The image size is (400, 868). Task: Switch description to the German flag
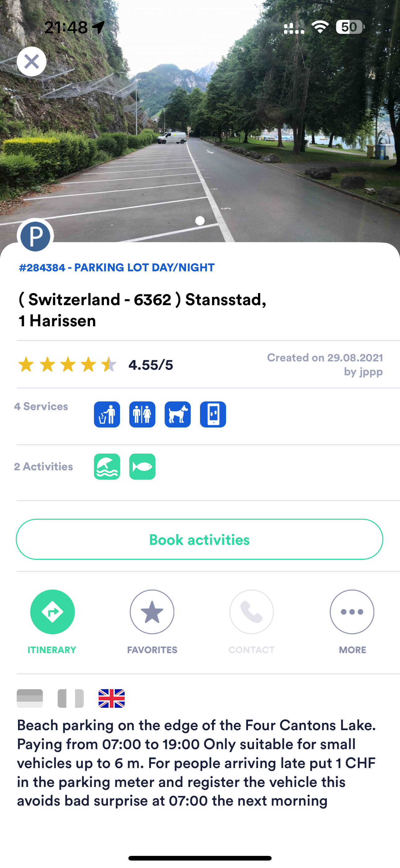(x=30, y=698)
